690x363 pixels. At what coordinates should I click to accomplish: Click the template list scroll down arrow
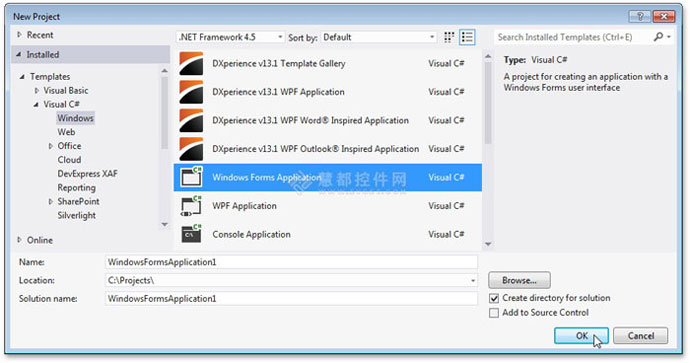pyautogui.click(x=488, y=244)
